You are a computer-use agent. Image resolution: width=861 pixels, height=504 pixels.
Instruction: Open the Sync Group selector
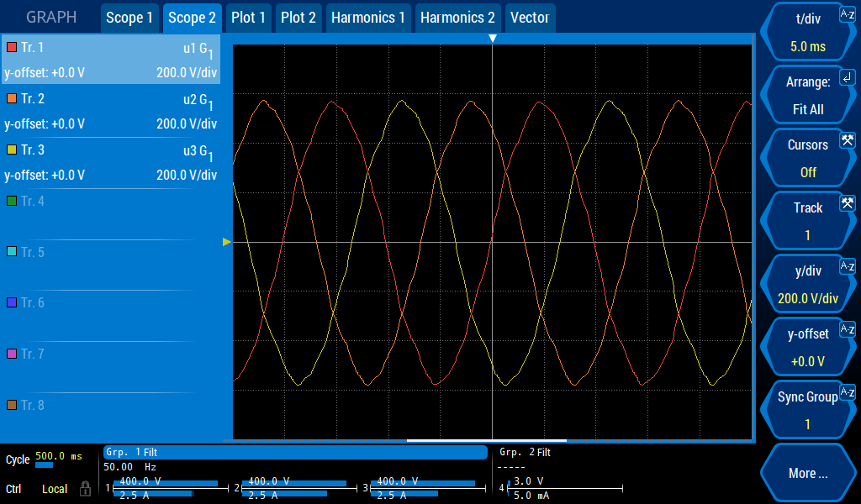807,410
